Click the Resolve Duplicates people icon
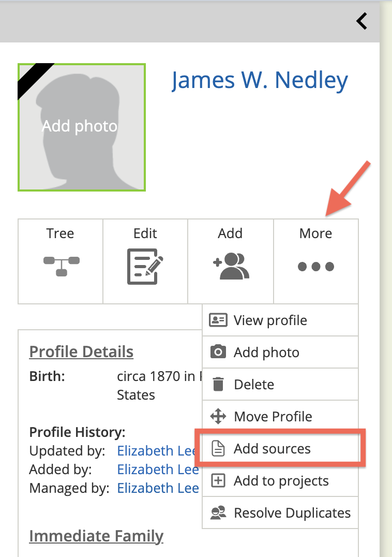 tap(218, 513)
